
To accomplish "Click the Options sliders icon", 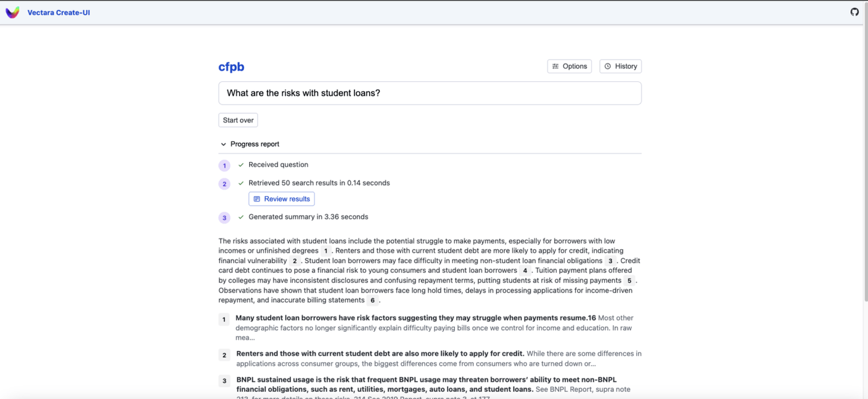I will (555, 66).
